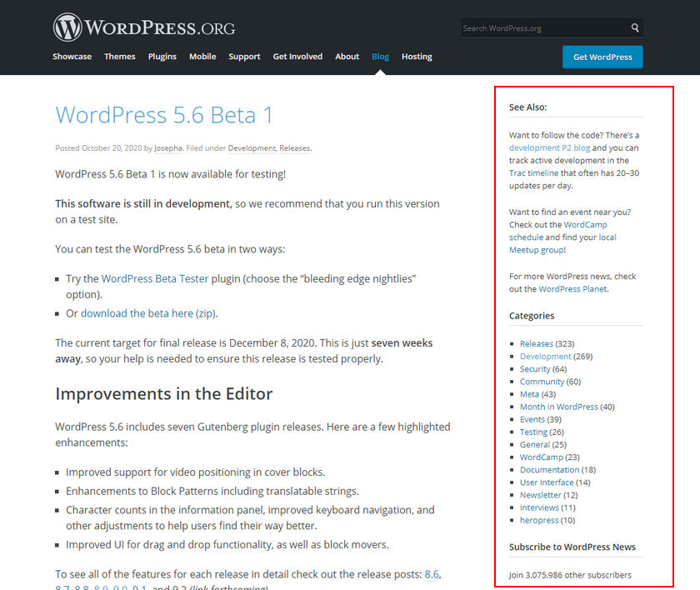The image size is (700, 590).
Task: Open the 8.6 release post link
Action: 432,574
